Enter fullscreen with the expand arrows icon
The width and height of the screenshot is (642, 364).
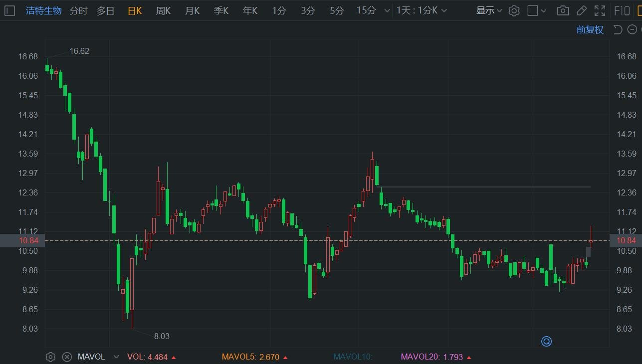[x=600, y=10]
